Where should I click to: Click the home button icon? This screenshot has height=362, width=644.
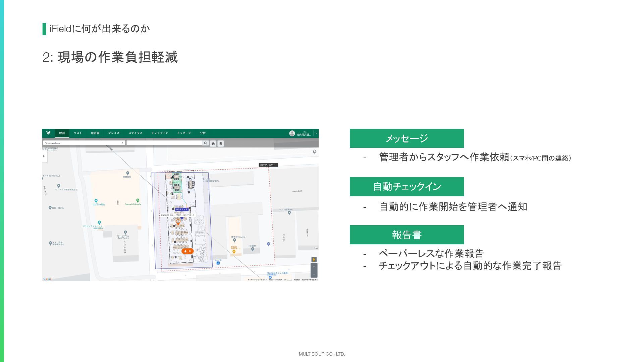coord(213,143)
